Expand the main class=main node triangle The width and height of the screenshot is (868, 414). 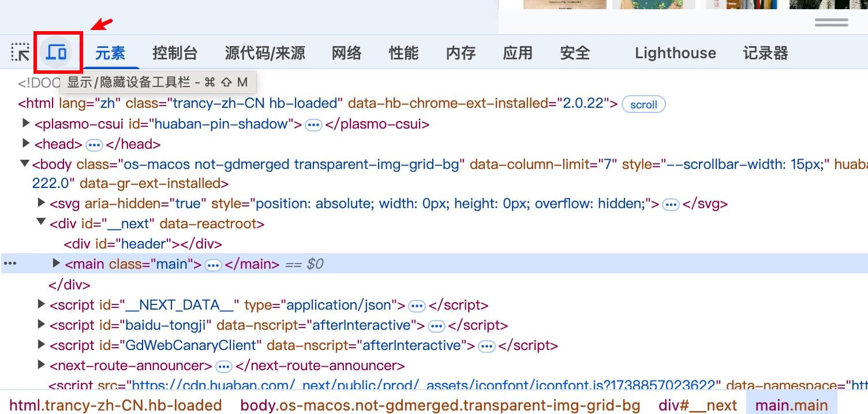coord(56,264)
